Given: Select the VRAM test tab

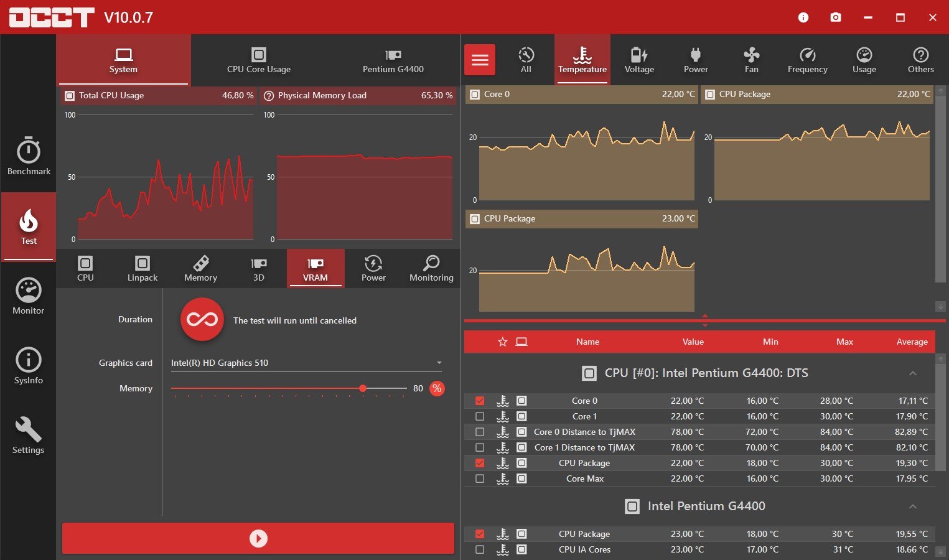Looking at the screenshot, I should pyautogui.click(x=316, y=268).
